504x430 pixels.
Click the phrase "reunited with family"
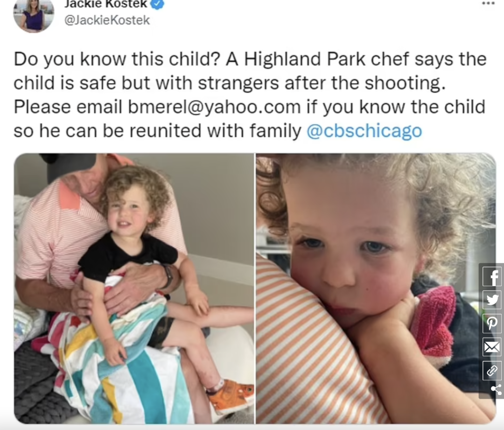215,131
